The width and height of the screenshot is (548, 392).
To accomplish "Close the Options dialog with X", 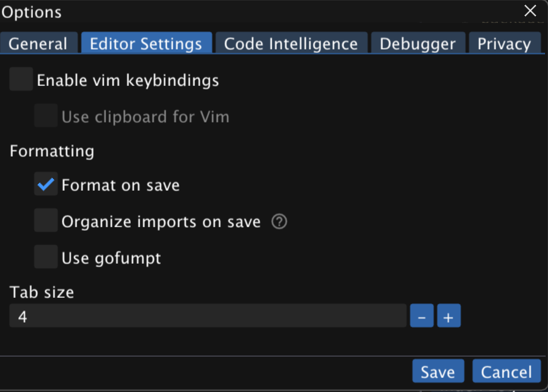I will click(530, 11).
